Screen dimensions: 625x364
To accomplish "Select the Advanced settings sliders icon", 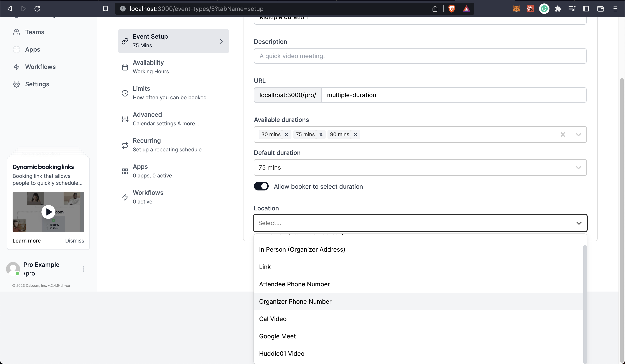I will point(125,119).
